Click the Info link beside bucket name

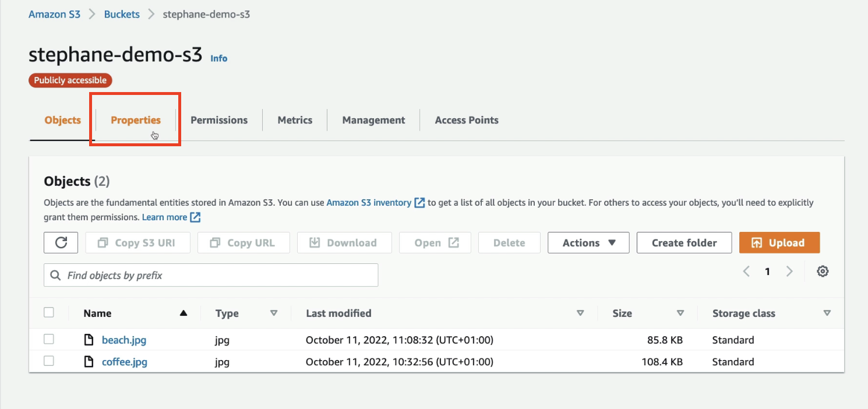(x=219, y=58)
